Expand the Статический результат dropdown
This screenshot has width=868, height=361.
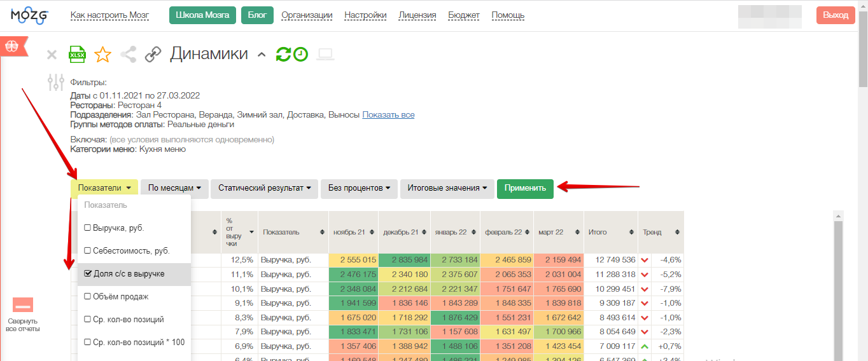264,188
